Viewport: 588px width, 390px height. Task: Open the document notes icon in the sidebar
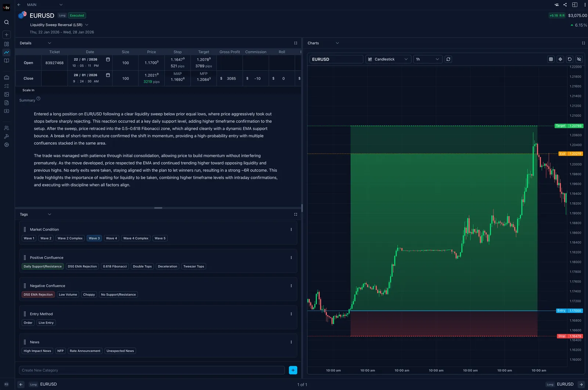7,103
